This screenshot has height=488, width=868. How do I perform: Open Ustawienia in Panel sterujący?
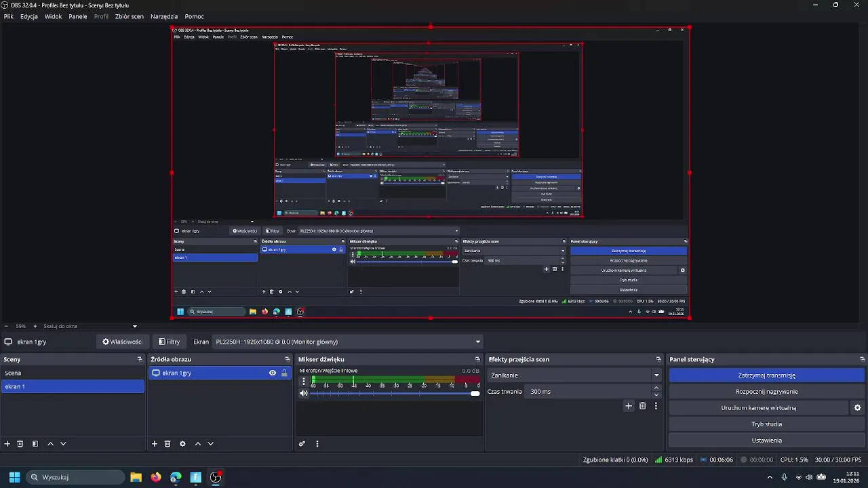767,441
